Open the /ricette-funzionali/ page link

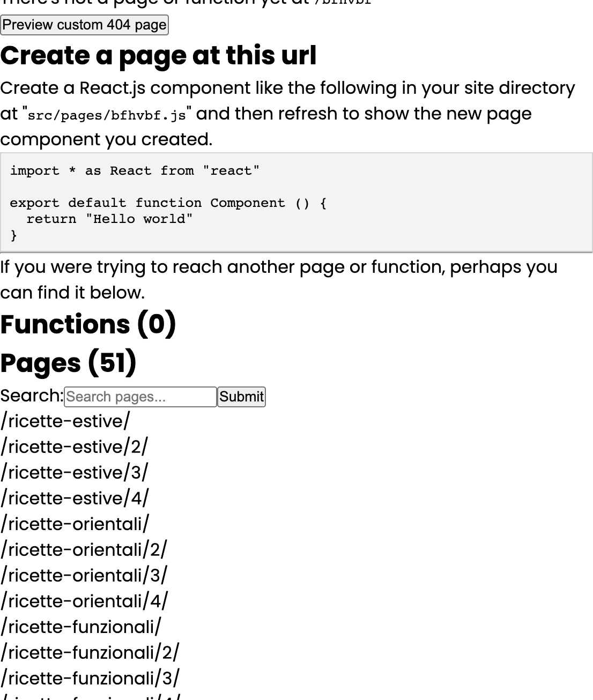click(80, 627)
